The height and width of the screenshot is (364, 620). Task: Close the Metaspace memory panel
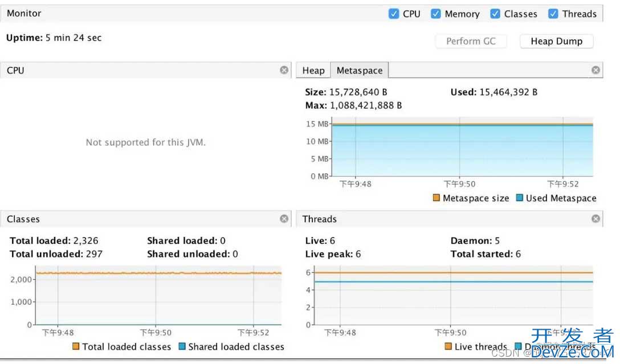coord(595,70)
